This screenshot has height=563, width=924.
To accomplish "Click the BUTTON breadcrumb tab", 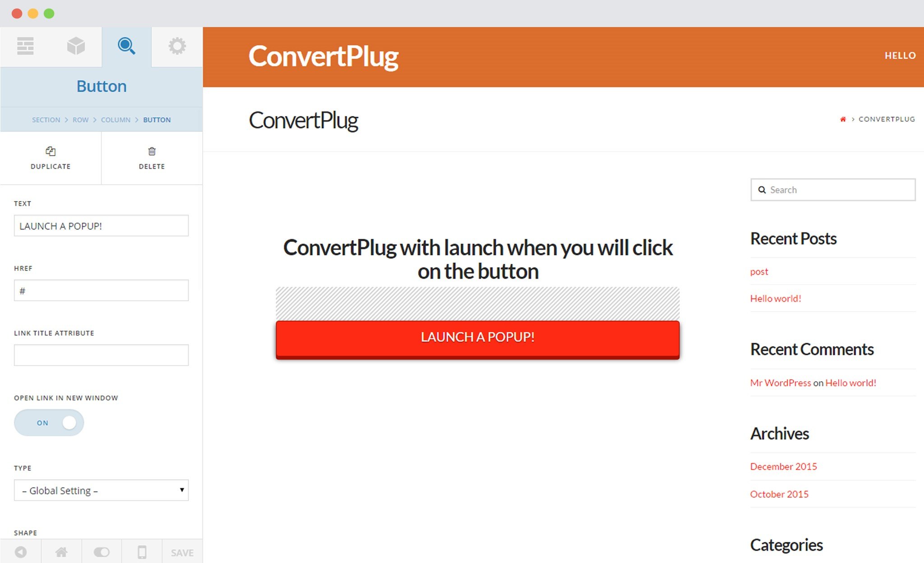I will point(157,120).
